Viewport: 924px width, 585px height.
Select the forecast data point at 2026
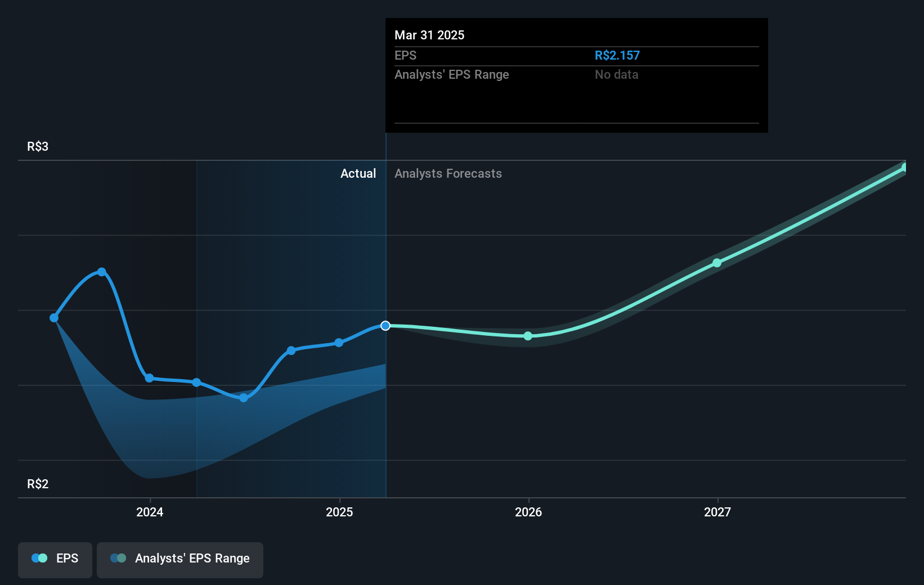[528, 336]
